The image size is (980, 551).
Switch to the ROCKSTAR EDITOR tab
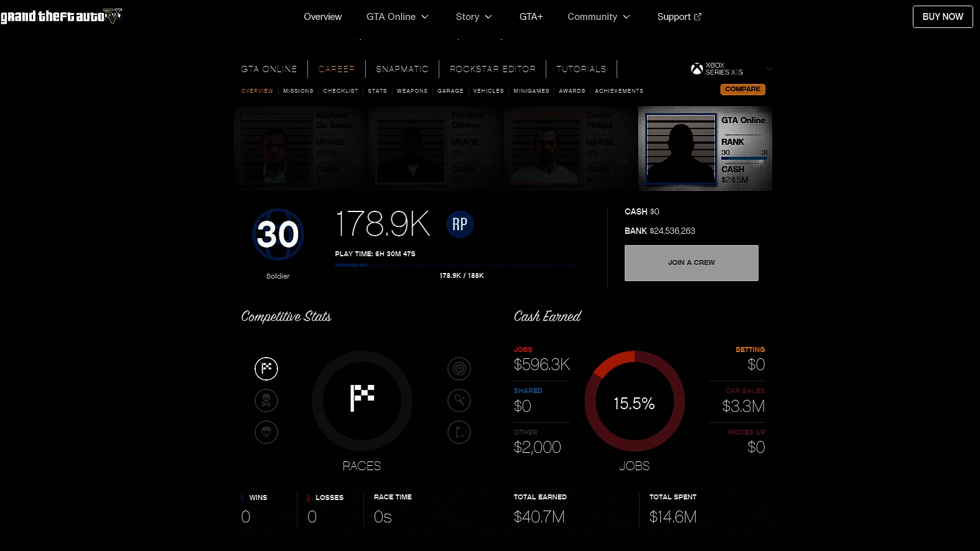tap(492, 69)
